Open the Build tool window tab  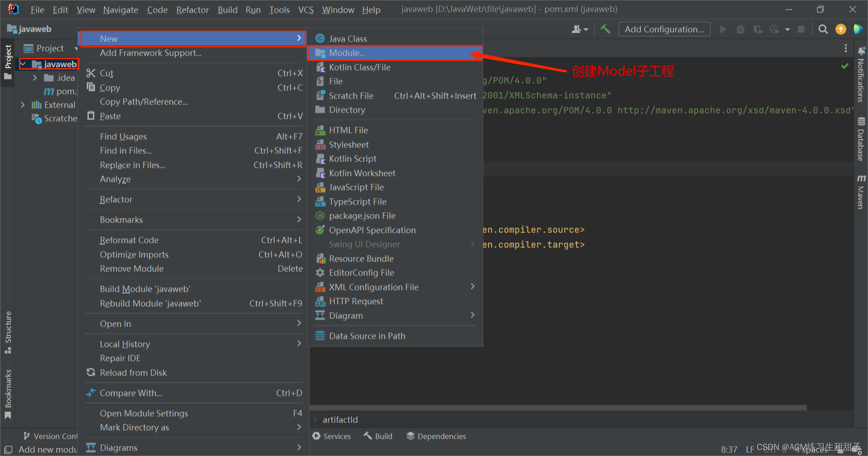click(378, 436)
